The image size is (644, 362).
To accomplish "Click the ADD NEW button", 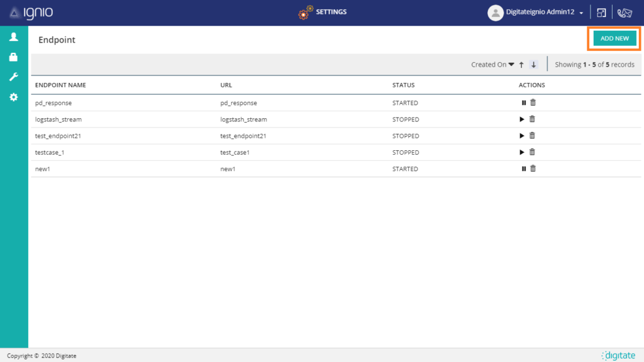I will 614,38.
